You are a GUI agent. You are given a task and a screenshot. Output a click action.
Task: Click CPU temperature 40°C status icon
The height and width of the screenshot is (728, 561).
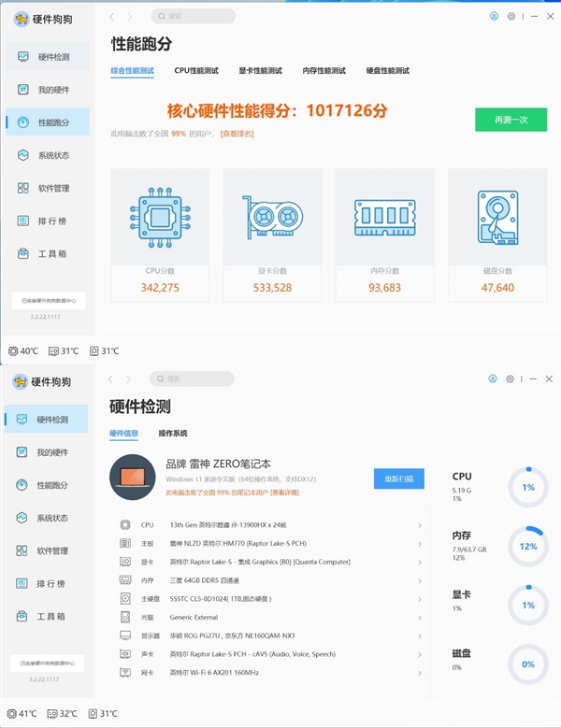point(13,351)
